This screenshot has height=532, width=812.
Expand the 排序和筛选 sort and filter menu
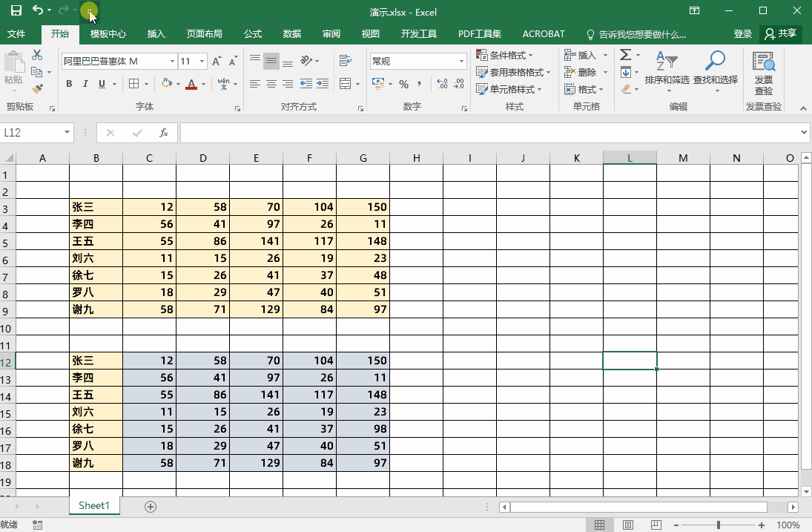[x=667, y=72]
